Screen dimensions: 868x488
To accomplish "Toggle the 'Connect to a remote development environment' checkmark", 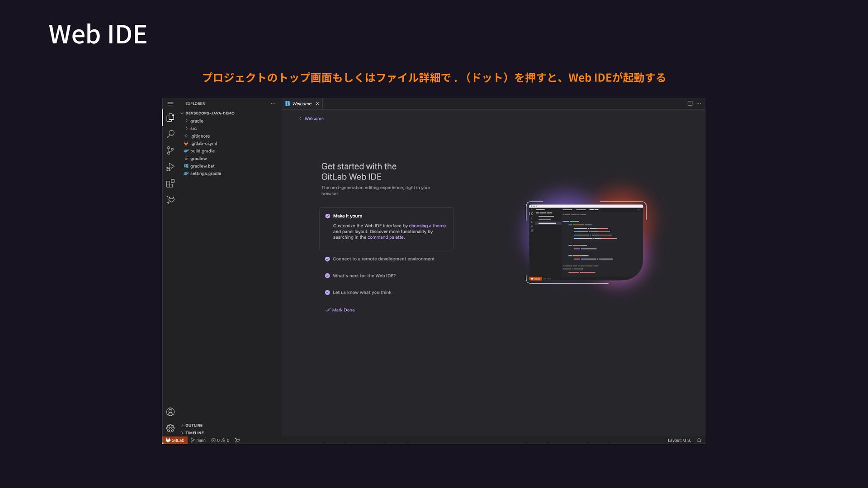I will coord(327,259).
